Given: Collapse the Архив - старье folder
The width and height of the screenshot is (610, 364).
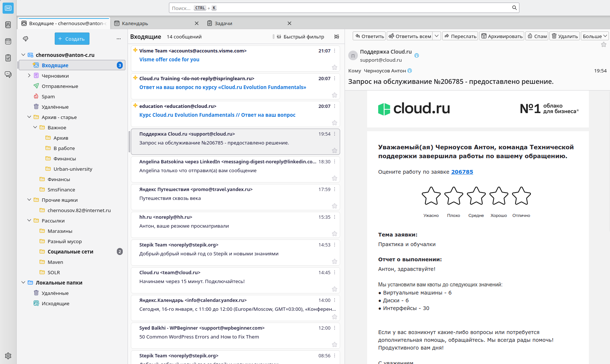Looking at the screenshot, I should pyautogui.click(x=29, y=117).
